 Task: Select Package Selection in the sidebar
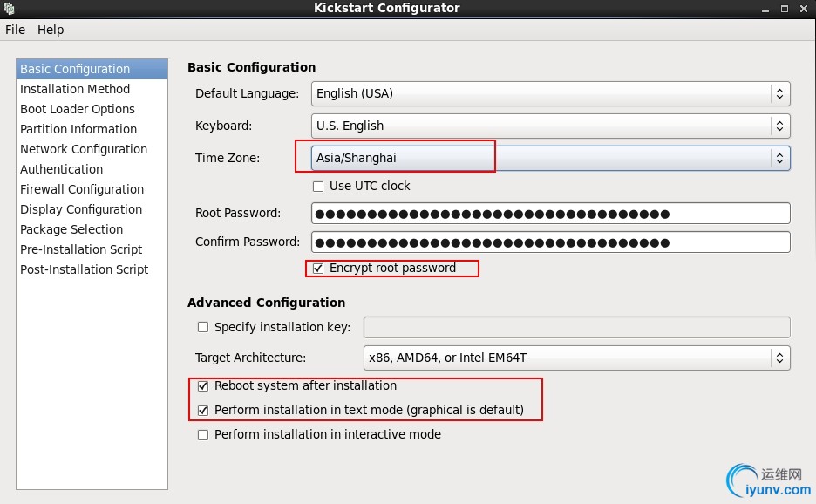click(x=71, y=229)
